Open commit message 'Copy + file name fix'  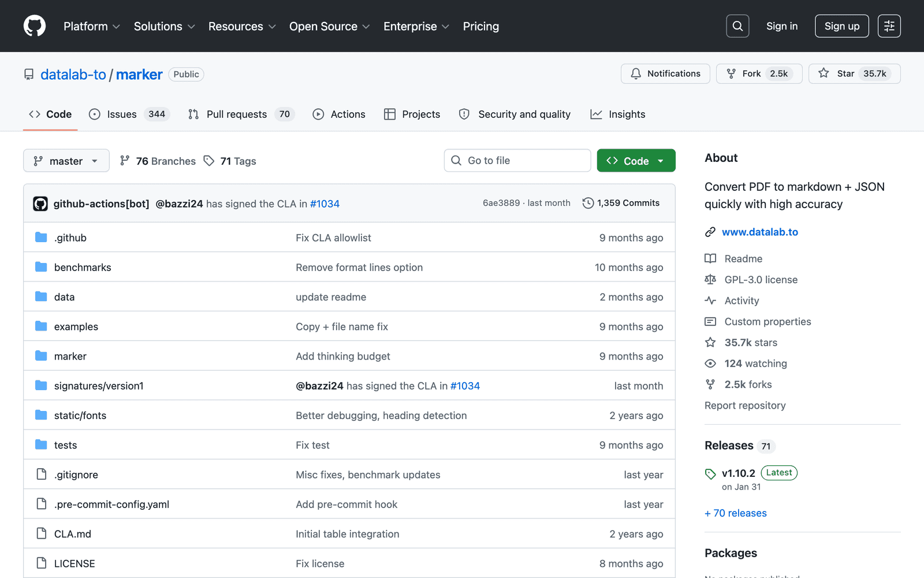[x=342, y=327]
